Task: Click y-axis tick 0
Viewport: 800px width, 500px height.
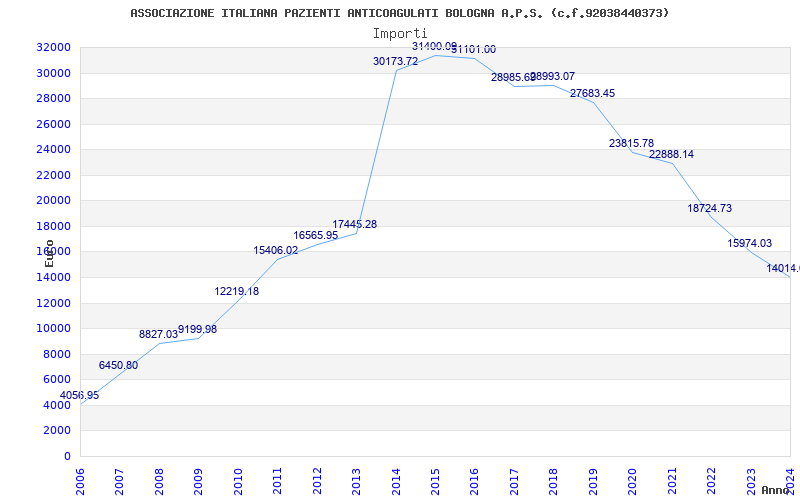Action: click(67, 456)
